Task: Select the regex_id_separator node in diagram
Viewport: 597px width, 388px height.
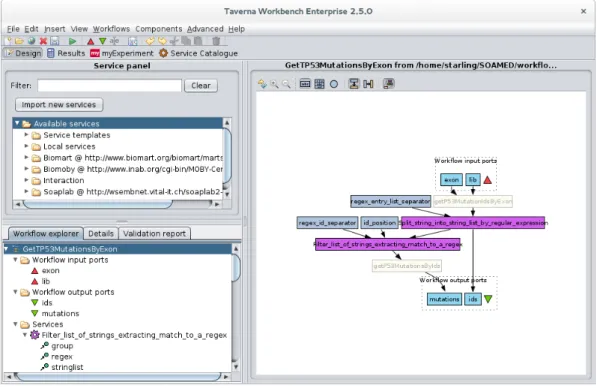Action: [x=327, y=223]
